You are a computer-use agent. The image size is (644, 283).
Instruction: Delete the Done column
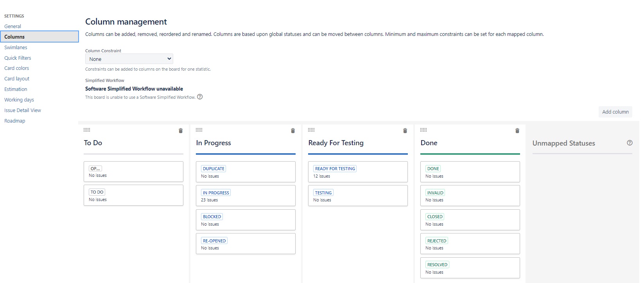(x=517, y=131)
